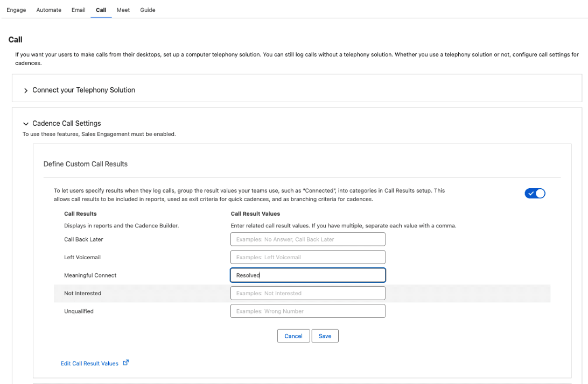Switch to the Meet tab
The height and width of the screenshot is (384, 588).
(x=123, y=10)
